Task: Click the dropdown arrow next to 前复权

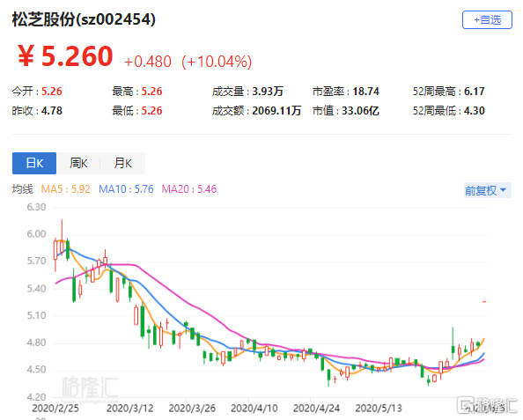Action: 504,190
